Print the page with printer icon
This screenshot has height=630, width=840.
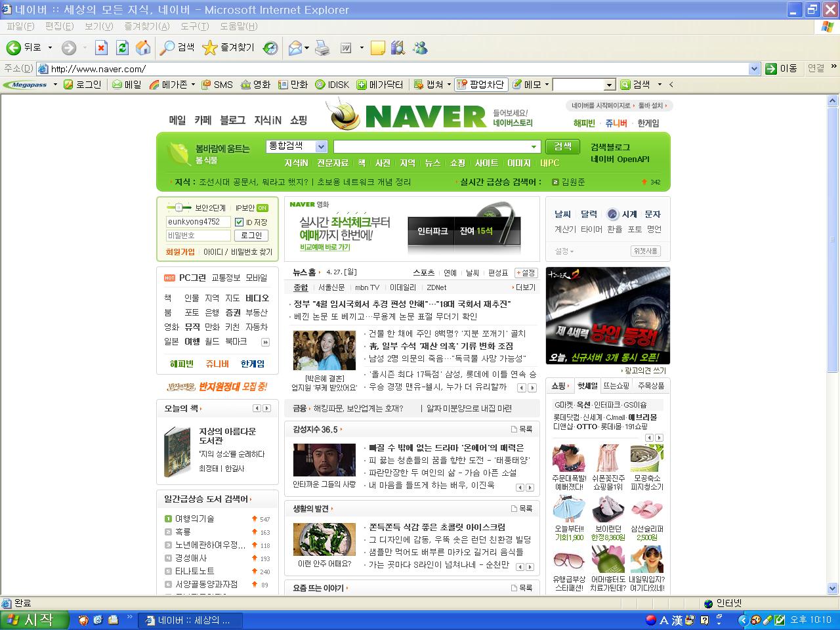322,47
